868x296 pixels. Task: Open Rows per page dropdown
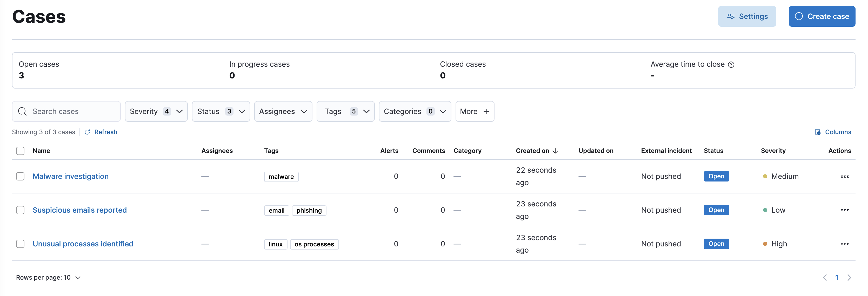click(x=48, y=278)
